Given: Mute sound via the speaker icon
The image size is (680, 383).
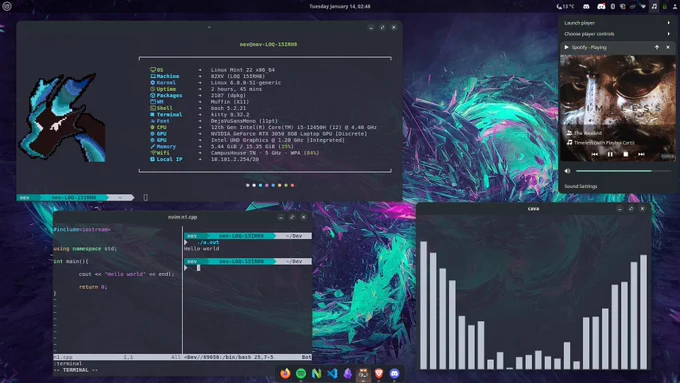Looking at the screenshot, I should [567, 171].
